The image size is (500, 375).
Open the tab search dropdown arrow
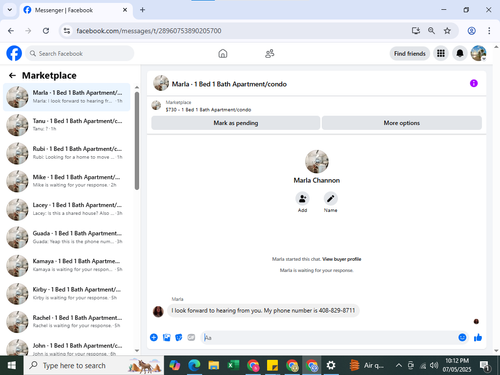[x=10, y=10]
